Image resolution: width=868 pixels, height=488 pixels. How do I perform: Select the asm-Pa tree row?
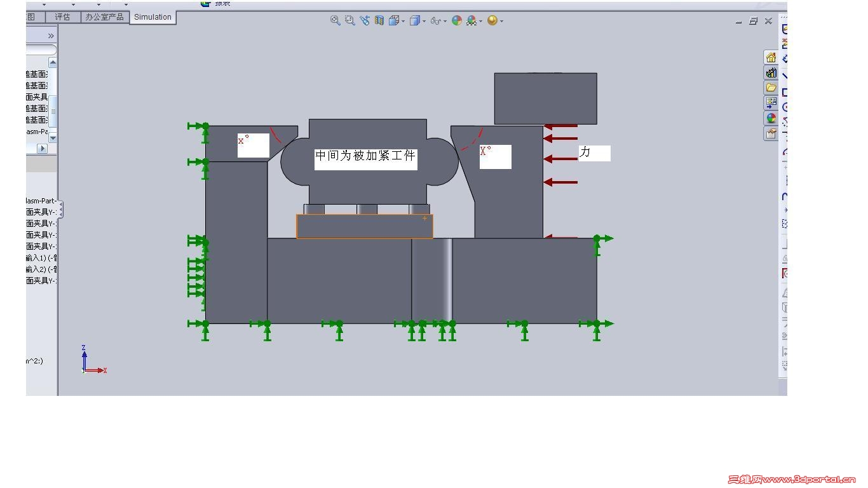coord(37,132)
